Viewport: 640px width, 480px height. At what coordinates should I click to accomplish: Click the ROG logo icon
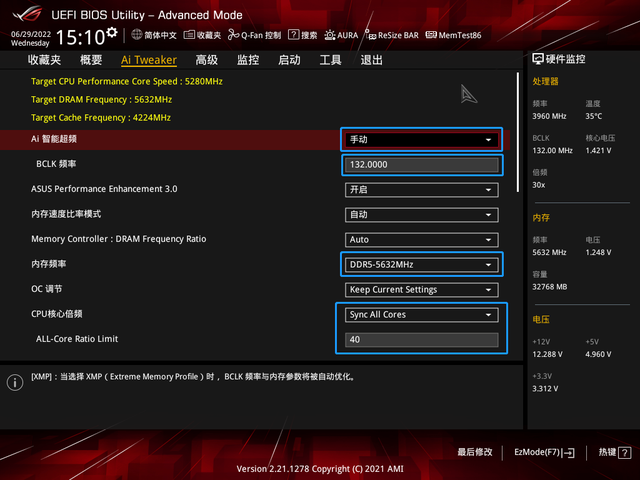(x=27, y=14)
